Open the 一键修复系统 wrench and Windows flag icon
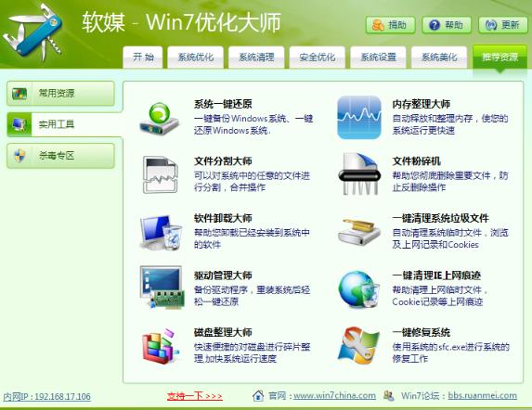This screenshot has height=410, width=532. [358, 346]
